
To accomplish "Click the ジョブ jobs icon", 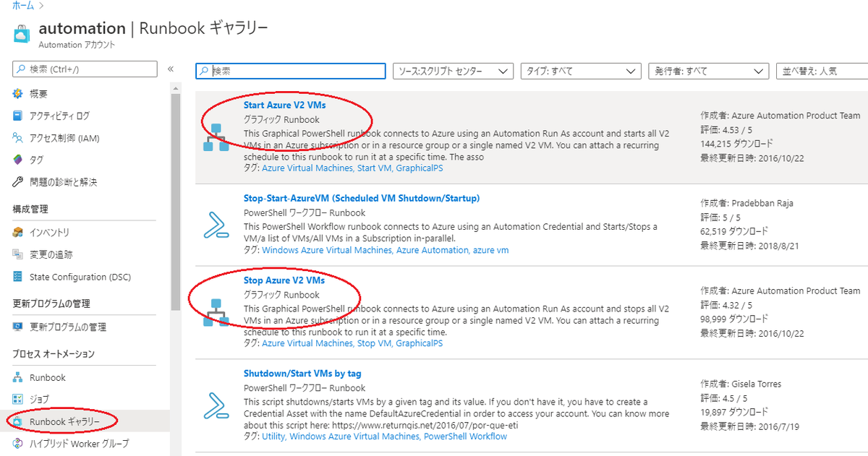I will pos(18,399).
